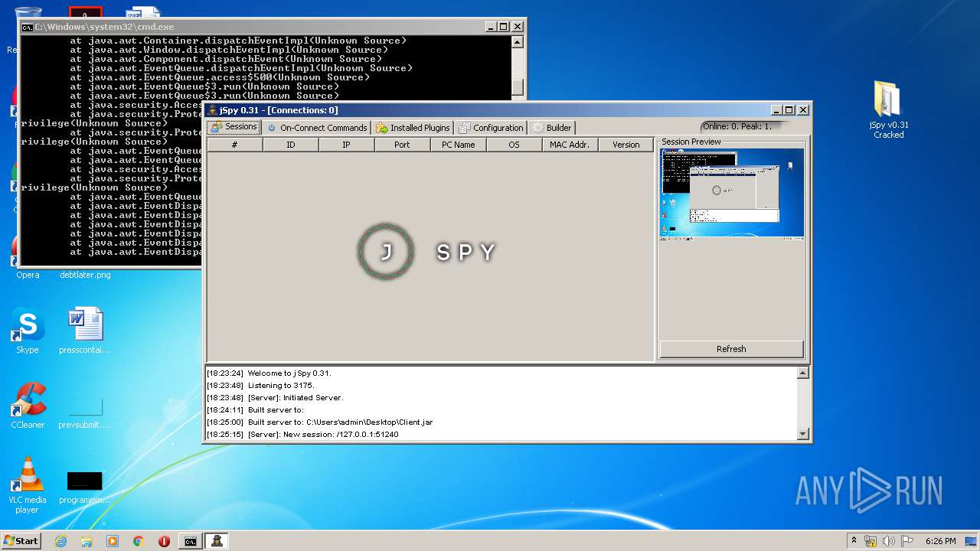Switch to the Configuration tab
The width and height of the screenshot is (980, 551).
[x=491, y=128]
